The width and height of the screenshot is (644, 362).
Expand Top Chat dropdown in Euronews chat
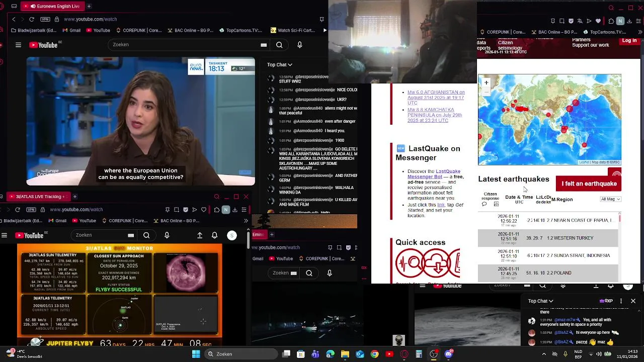pos(280,64)
